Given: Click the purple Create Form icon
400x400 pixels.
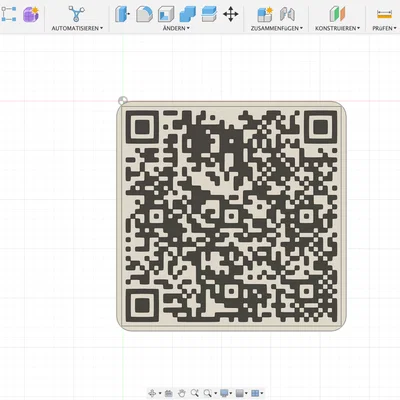Looking at the screenshot, I should tap(31, 14).
